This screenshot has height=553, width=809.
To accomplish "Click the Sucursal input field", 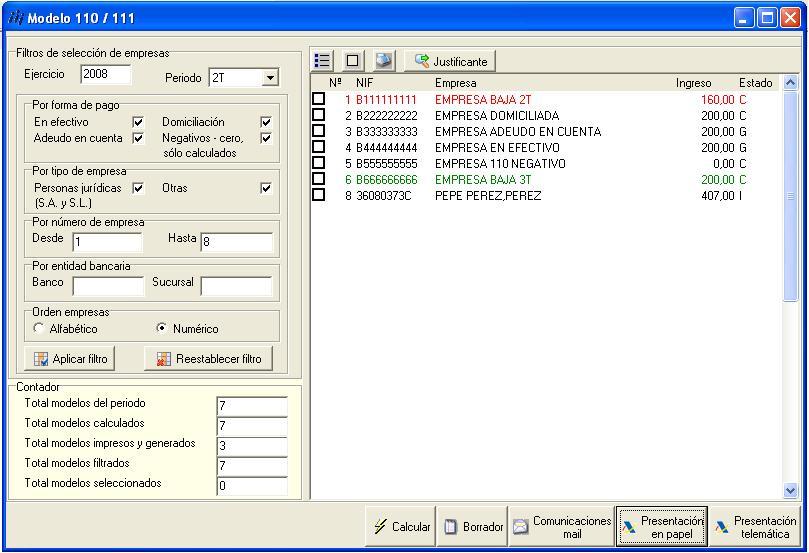I will pyautogui.click(x=236, y=285).
